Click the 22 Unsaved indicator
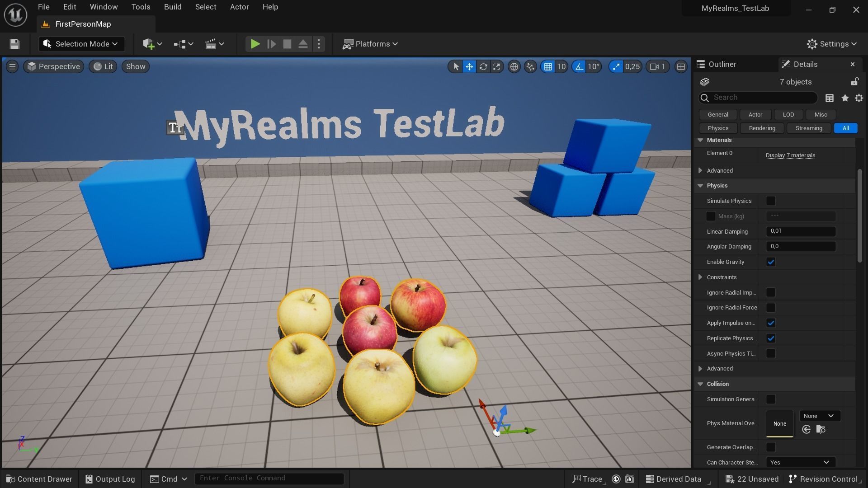 click(x=752, y=479)
